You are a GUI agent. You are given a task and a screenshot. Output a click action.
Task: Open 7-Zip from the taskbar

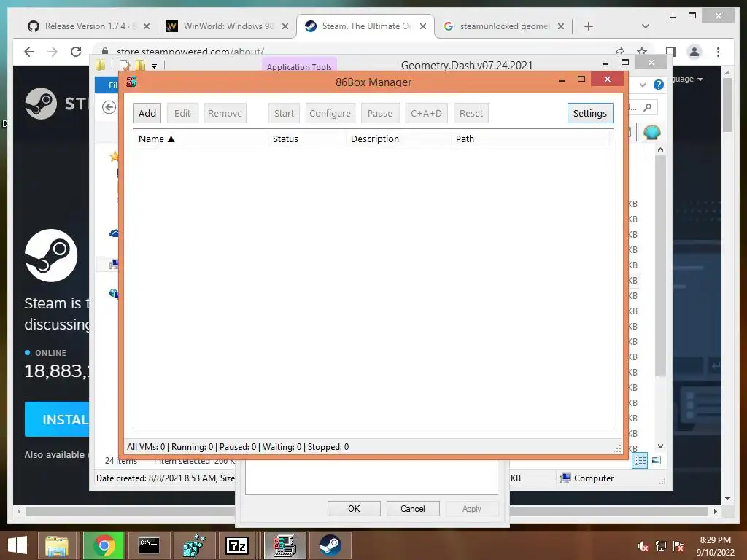(x=237, y=545)
